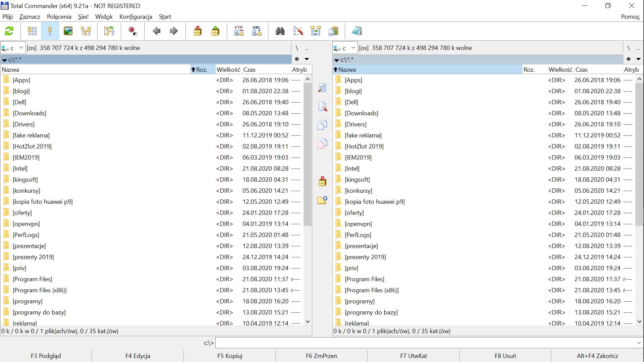This screenshot has width=644, height=362.
Task: Click the pack files toolbar icon
Action: click(198, 31)
